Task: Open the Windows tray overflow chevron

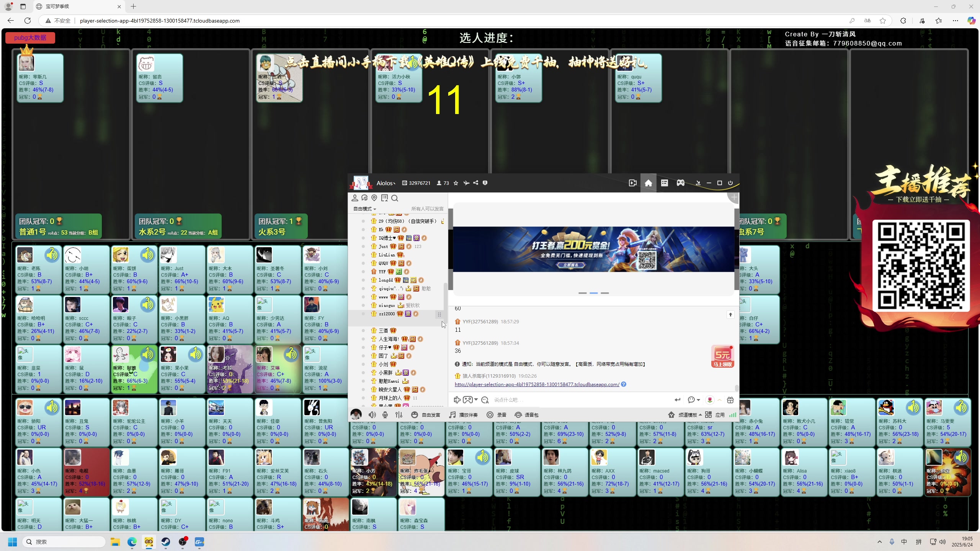Action: coord(880,542)
